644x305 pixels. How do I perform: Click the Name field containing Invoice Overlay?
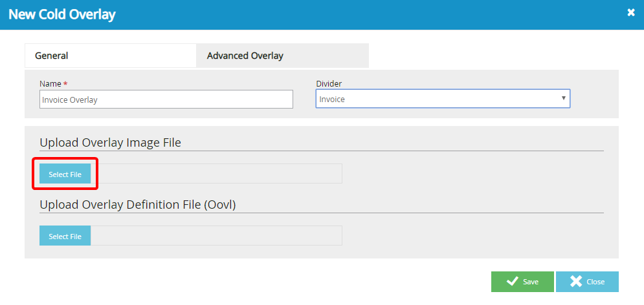pos(166,100)
